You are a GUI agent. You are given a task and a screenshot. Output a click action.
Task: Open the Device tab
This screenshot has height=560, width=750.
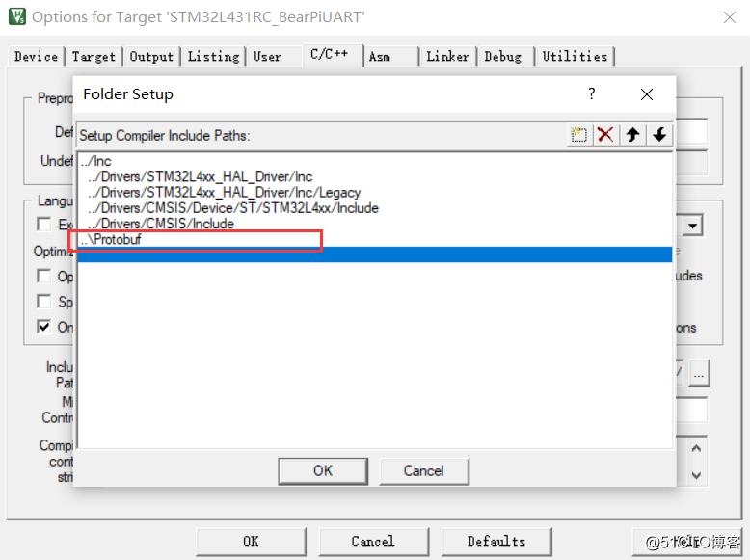pos(36,57)
